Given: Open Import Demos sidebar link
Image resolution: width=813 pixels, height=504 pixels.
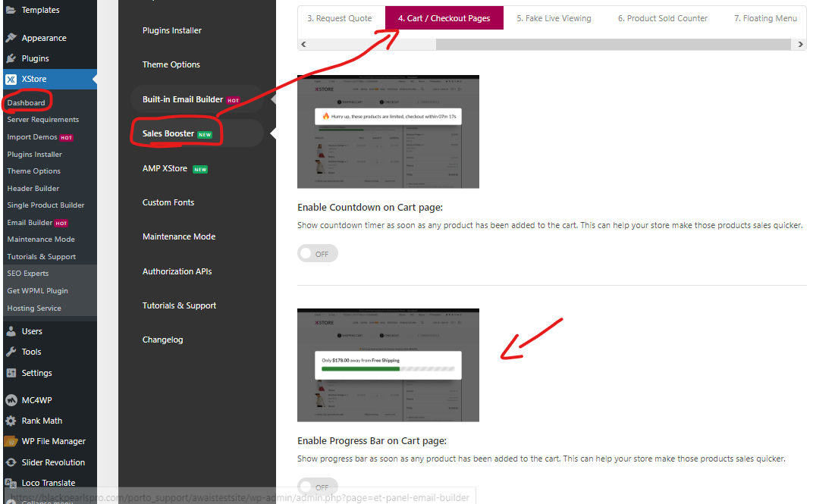Looking at the screenshot, I should [40, 137].
